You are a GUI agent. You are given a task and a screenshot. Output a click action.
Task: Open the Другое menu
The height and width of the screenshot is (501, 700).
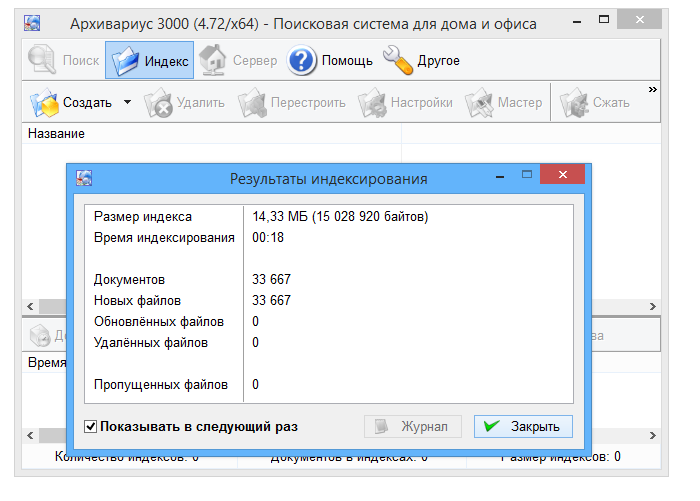421,60
